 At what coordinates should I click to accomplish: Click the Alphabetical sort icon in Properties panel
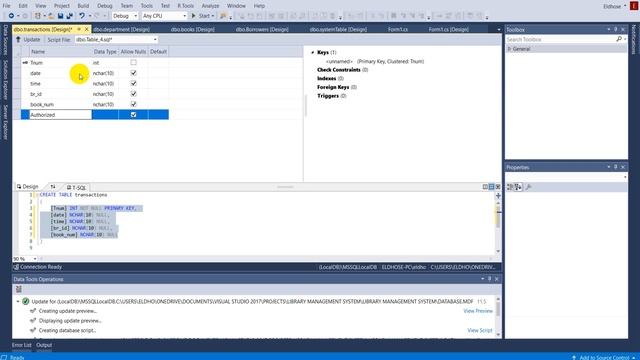pos(518,187)
